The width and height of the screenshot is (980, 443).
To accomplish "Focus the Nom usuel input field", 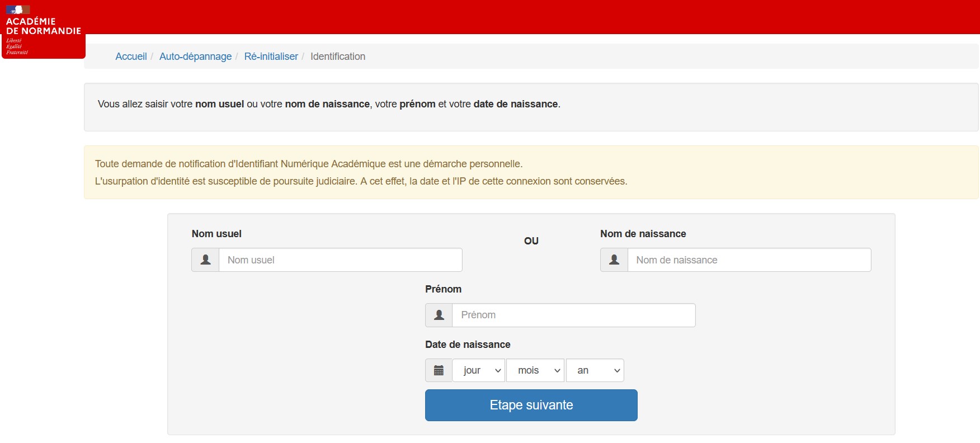I will [x=341, y=260].
